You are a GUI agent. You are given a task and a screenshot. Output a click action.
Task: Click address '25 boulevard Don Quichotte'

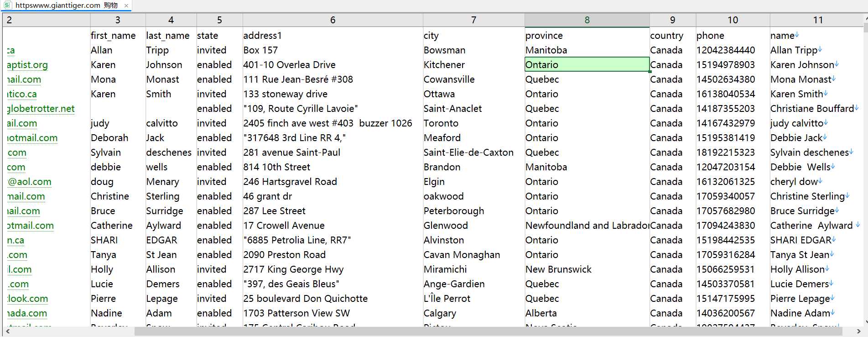(x=333, y=299)
